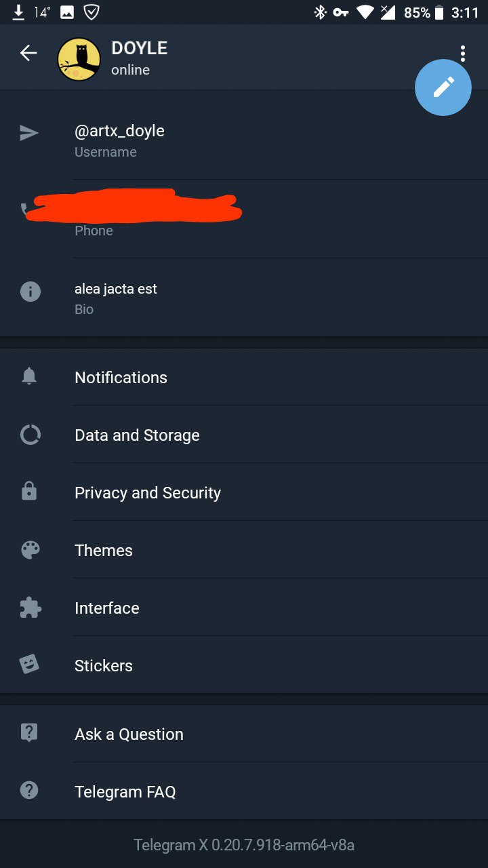The height and width of the screenshot is (868, 488).
Task: Click the puzzle piece Interface icon
Action: click(x=30, y=608)
